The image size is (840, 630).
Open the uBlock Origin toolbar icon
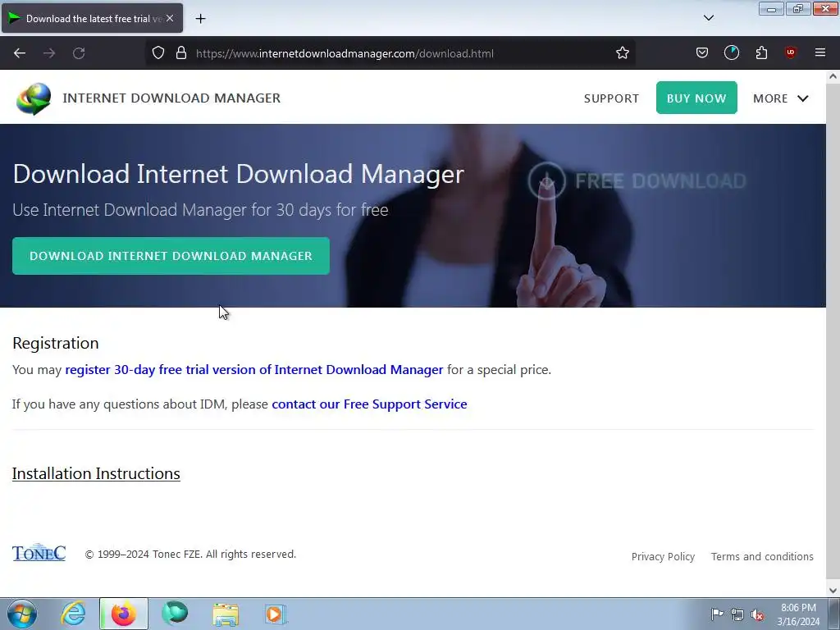790,52
